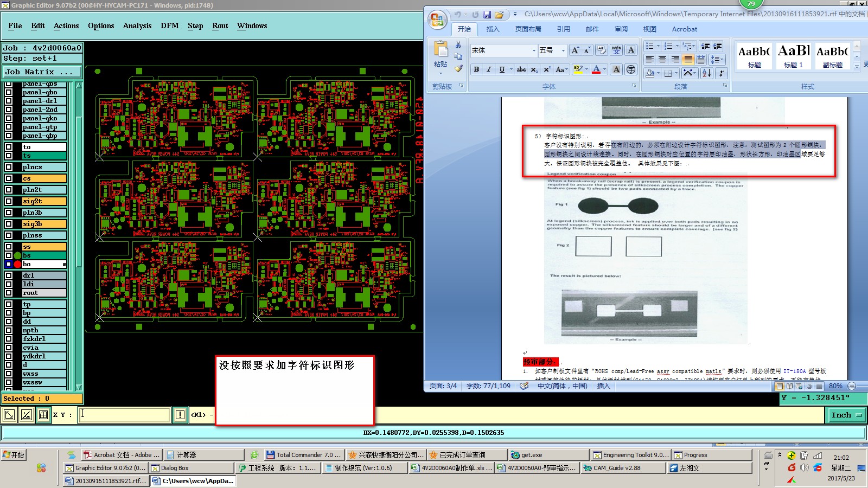Click the grid snap icon beside X Y field

click(x=43, y=415)
